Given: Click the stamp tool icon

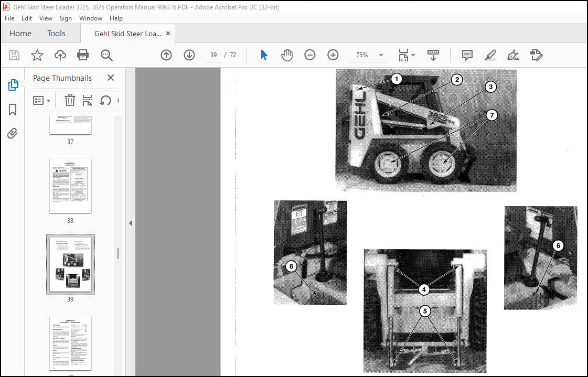Looking at the screenshot, I should tap(536, 55).
